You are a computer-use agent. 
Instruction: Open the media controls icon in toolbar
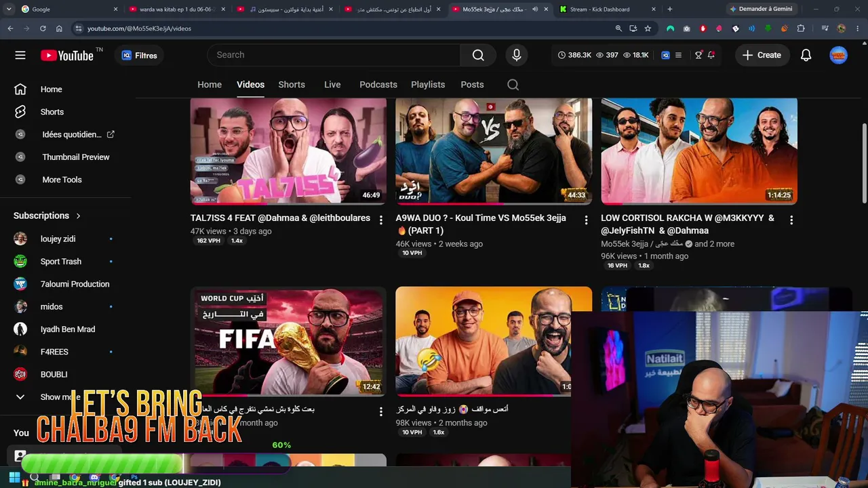[825, 28]
